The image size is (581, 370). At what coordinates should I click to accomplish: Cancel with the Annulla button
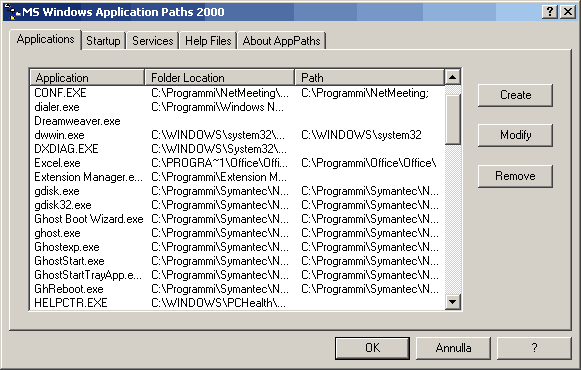coord(453,348)
